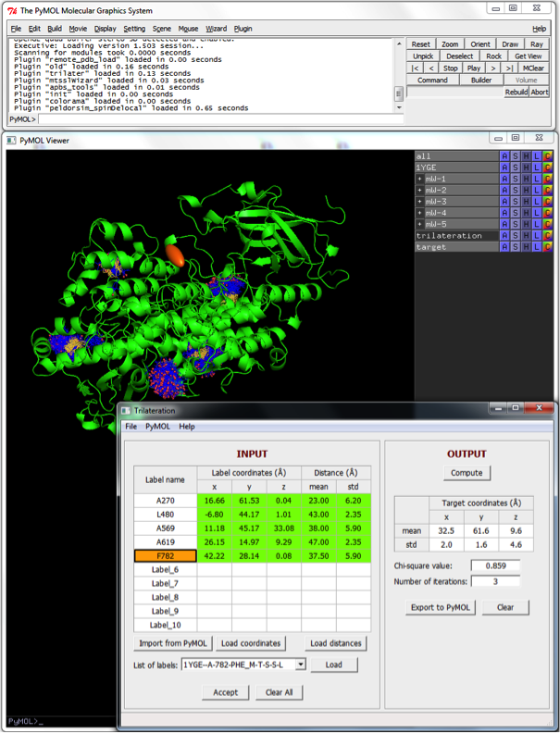Click the Clear button in OUTPUT panel
560x733 pixels.
click(505, 607)
